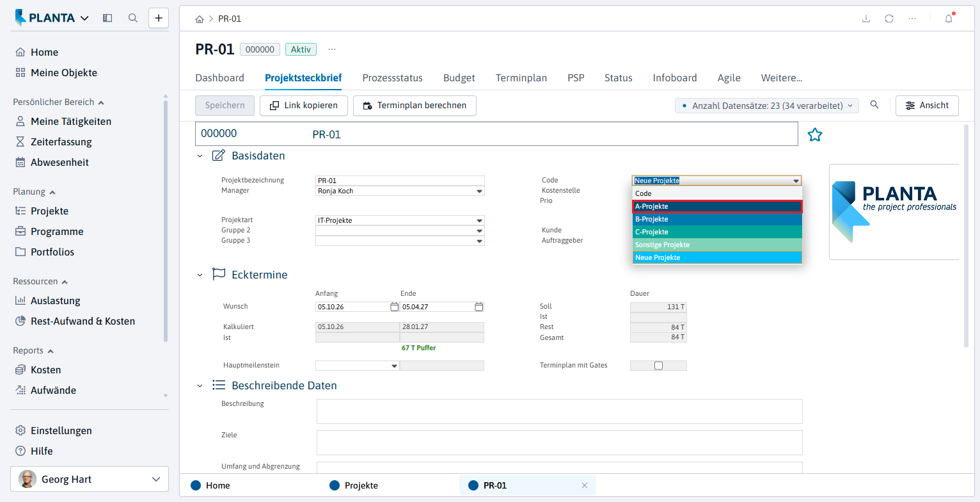Choose Sonstige Projekte from the Code list
Screen dimensions: 980x502
coord(717,245)
